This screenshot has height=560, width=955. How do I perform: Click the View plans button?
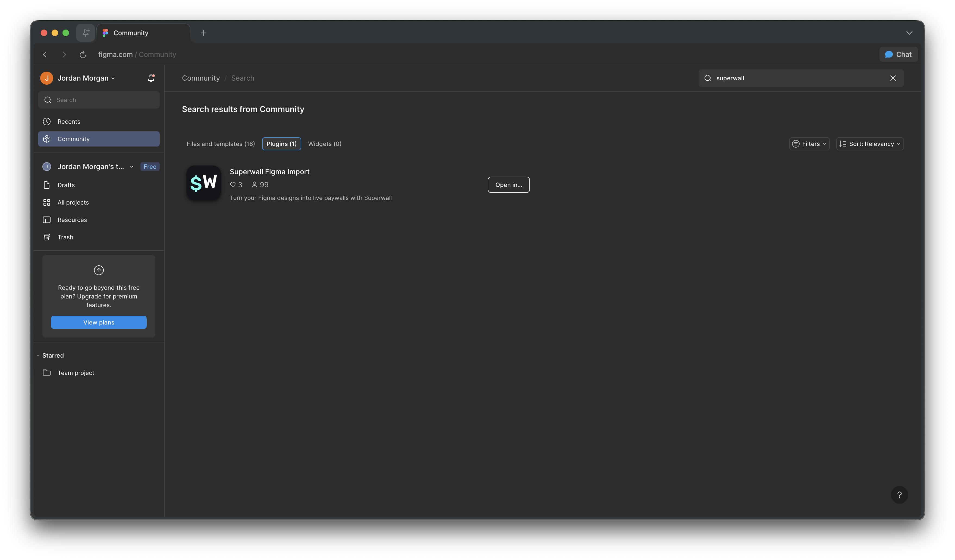(x=99, y=322)
